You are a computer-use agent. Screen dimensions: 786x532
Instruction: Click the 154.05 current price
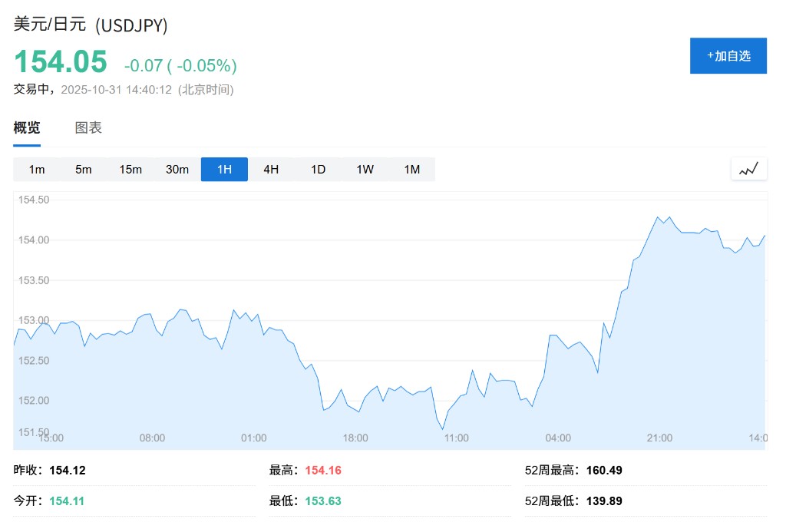tap(61, 63)
